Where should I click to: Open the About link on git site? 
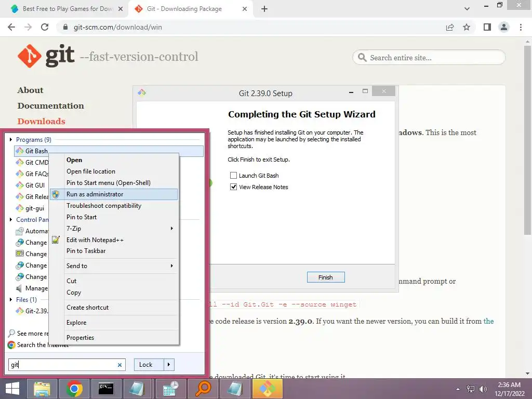(x=30, y=90)
